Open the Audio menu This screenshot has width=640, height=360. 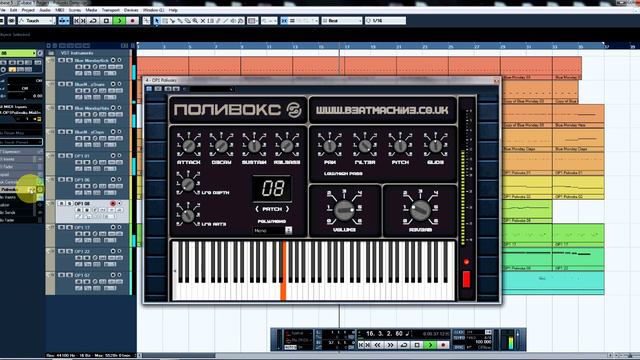pyautogui.click(x=45, y=10)
